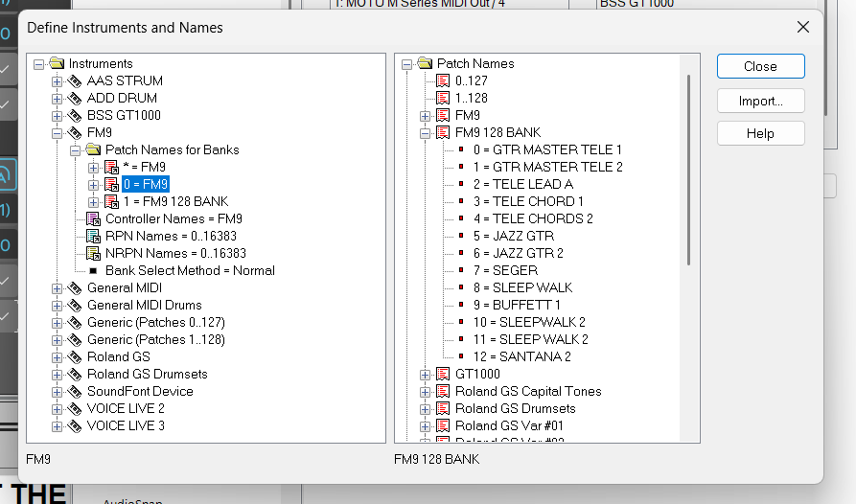Select Bank Select Method = Normal item
The height and width of the screenshot is (504, 856).
pyautogui.click(x=190, y=271)
